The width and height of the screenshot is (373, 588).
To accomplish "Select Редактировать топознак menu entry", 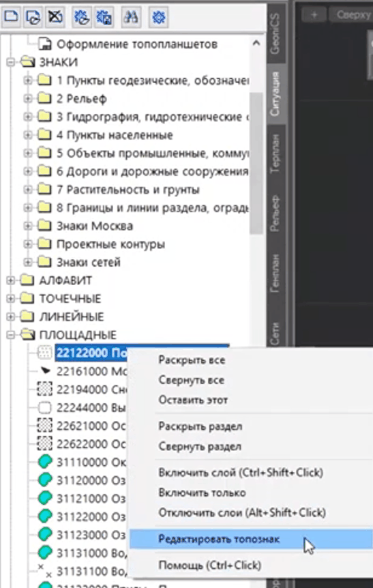I will pos(251,540).
